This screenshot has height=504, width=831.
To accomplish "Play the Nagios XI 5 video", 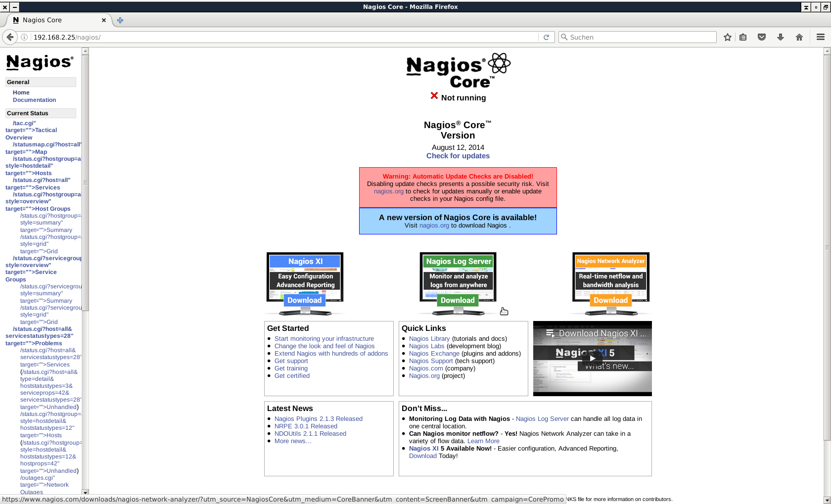I will [592, 358].
